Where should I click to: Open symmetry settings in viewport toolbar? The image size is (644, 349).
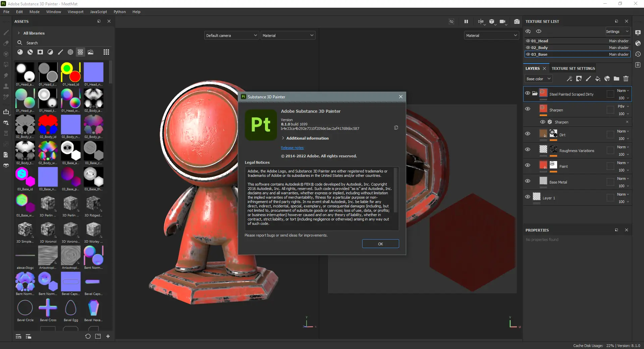click(481, 21)
